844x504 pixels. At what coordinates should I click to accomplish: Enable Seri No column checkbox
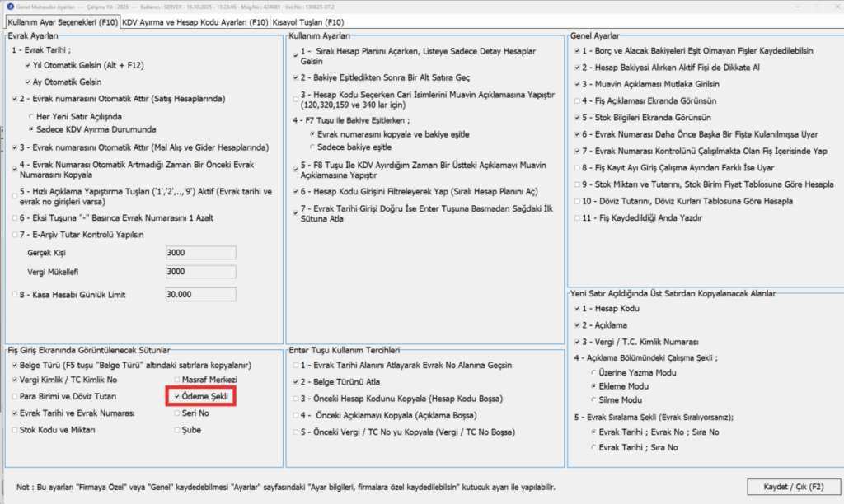point(176,413)
